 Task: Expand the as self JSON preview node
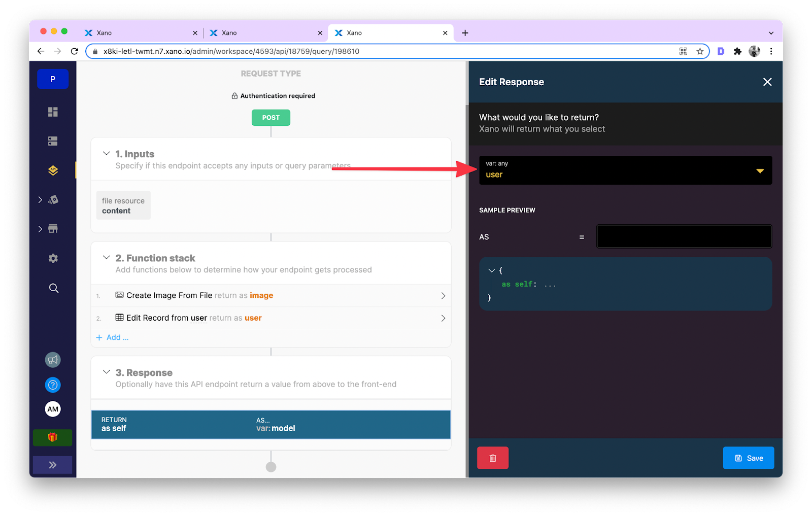pyautogui.click(x=491, y=270)
